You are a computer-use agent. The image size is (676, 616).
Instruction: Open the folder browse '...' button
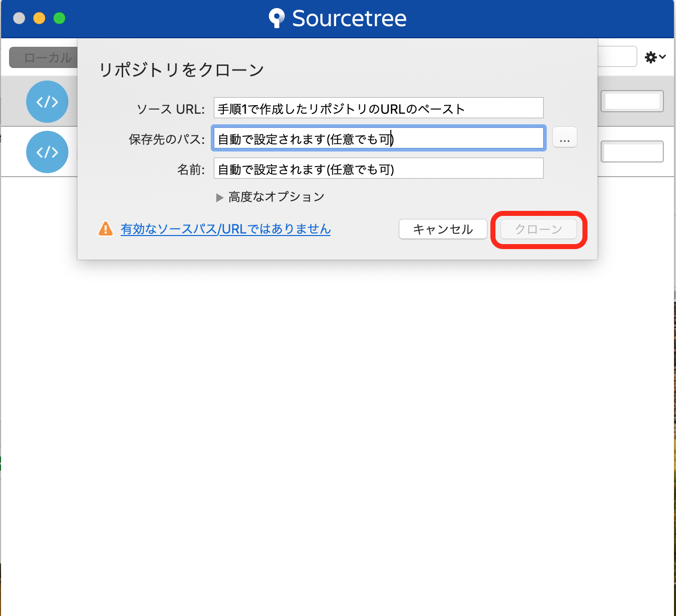pos(564,137)
